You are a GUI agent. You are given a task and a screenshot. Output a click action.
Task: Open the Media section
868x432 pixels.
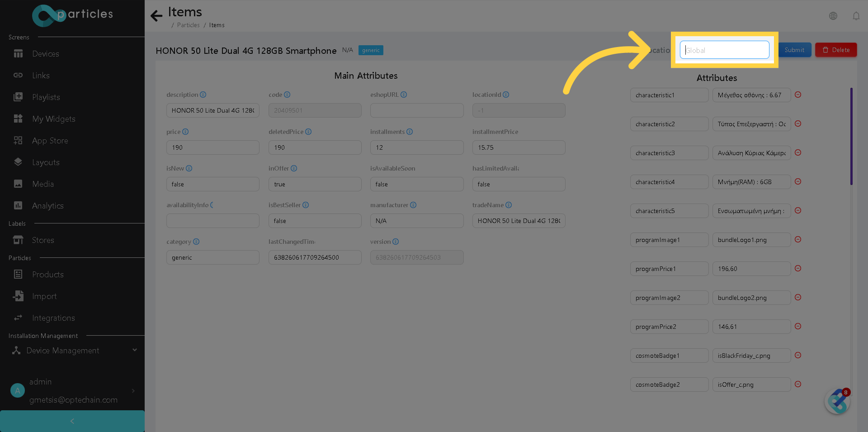[x=43, y=184]
